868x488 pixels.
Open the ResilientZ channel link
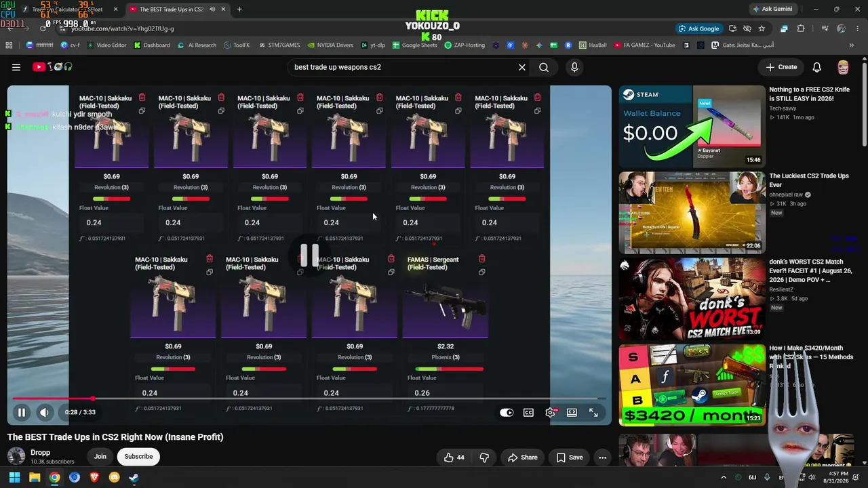[x=783, y=289]
